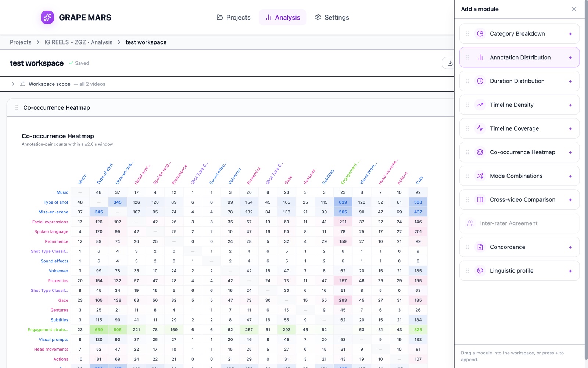Append Annotation Distribution module with plus button

(x=570, y=57)
